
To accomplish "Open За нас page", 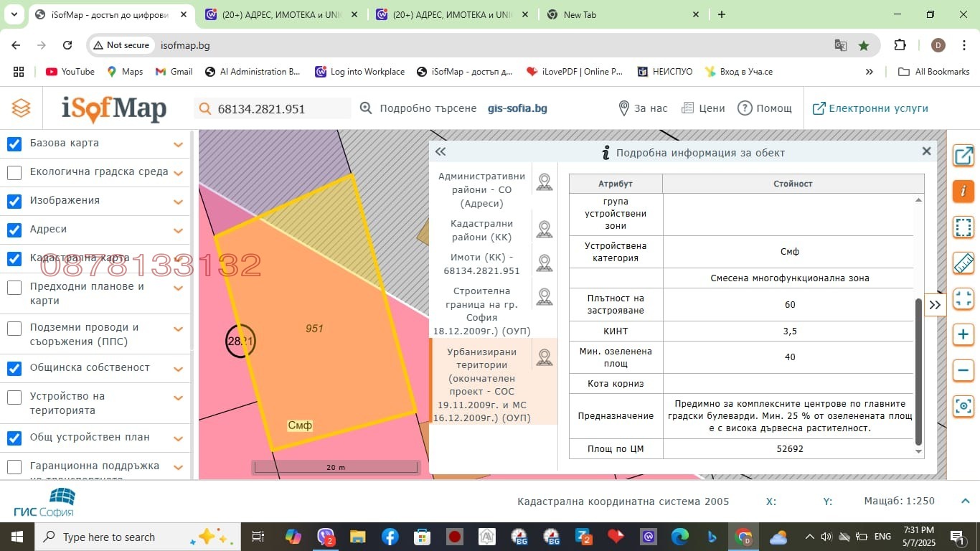I will tap(644, 108).
